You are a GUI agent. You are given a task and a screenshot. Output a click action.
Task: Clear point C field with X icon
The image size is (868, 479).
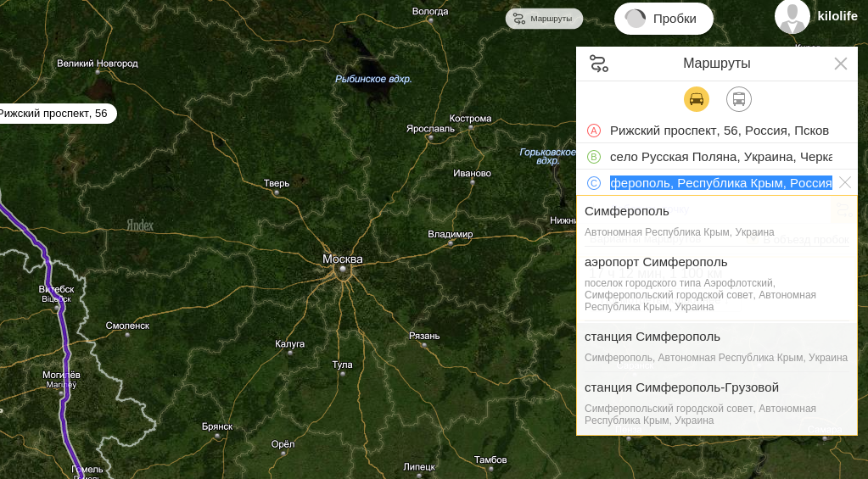pyautogui.click(x=845, y=182)
